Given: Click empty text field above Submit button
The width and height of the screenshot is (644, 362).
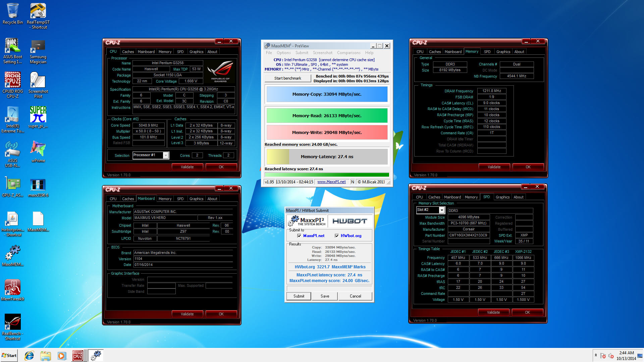Looking at the screenshot, I should coord(329,288).
